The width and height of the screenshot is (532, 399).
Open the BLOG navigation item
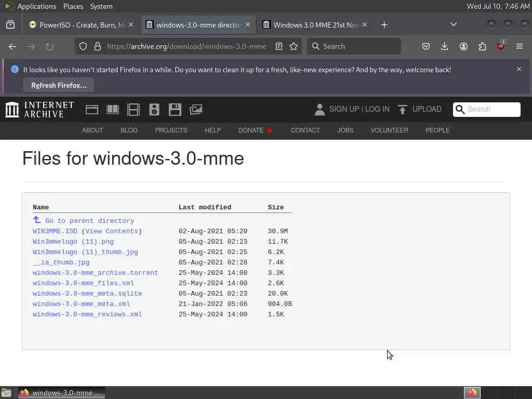129,130
